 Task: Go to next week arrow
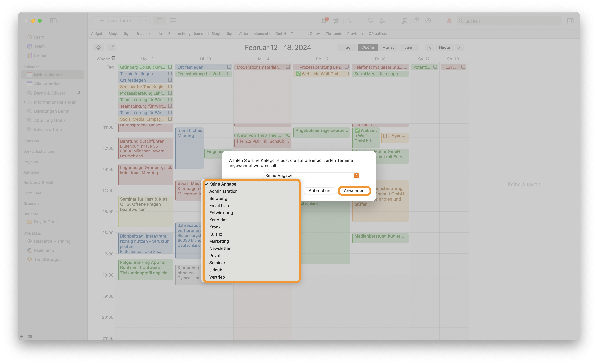pyautogui.click(x=459, y=47)
